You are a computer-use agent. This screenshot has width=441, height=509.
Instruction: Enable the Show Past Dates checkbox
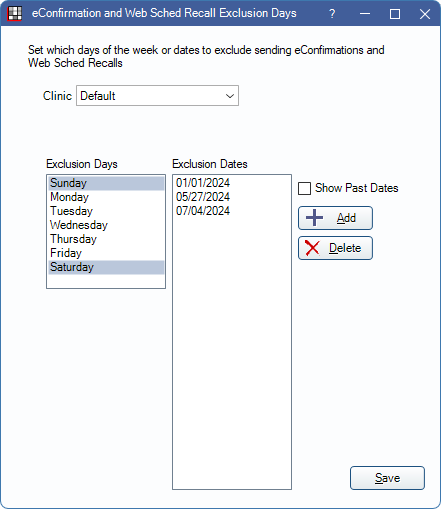pos(304,188)
